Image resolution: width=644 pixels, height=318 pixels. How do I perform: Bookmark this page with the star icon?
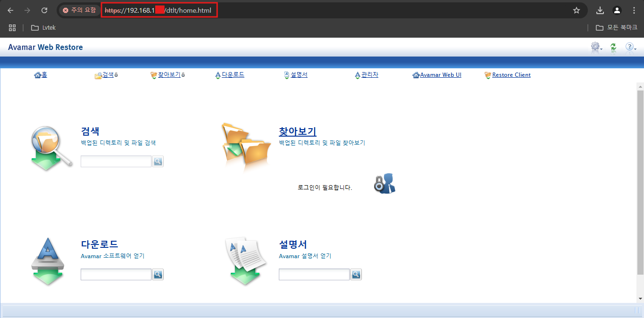(x=576, y=10)
